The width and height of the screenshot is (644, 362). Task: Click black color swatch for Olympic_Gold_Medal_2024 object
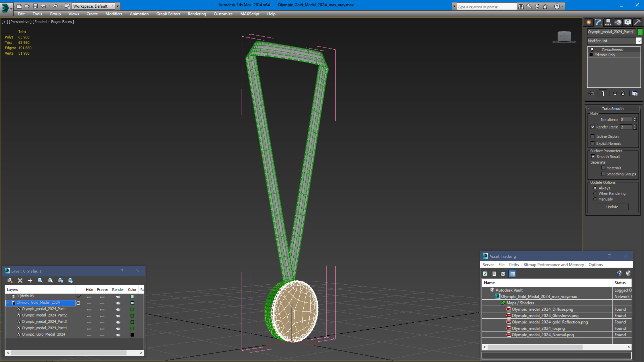point(132,335)
